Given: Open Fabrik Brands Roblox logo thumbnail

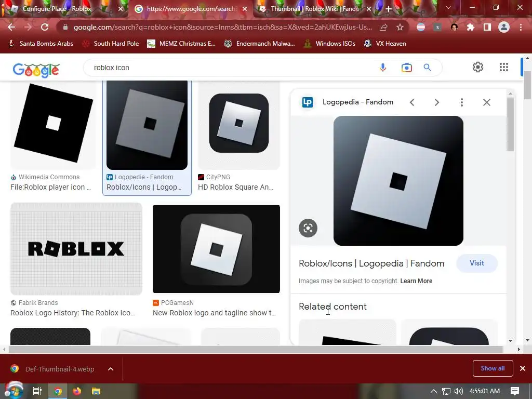Looking at the screenshot, I should pyautogui.click(x=76, y=249).
